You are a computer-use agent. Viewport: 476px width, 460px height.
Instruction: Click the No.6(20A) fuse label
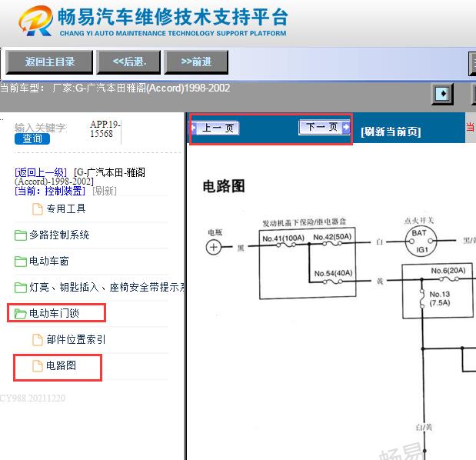(448, 270)
